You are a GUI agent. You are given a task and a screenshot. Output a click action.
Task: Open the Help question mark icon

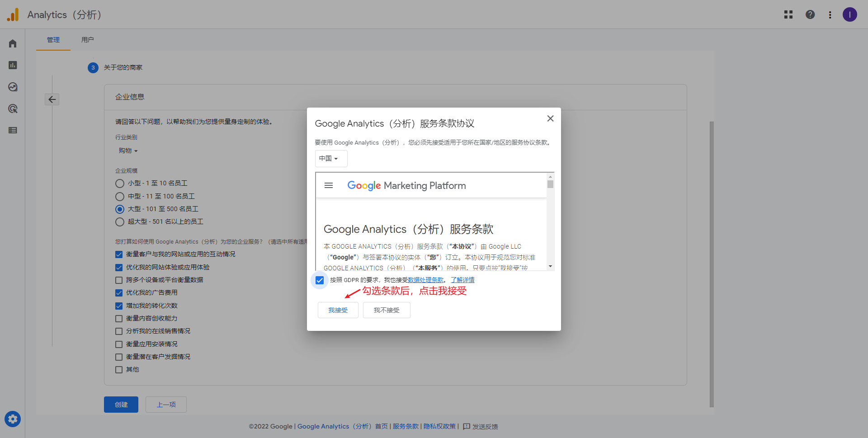[810, 14]
